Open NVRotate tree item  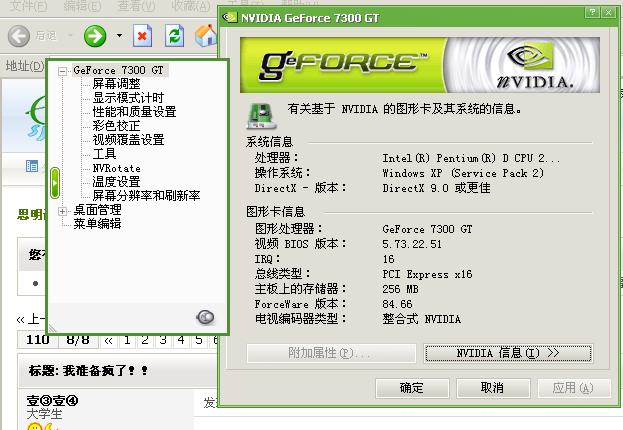pos(116,168)
